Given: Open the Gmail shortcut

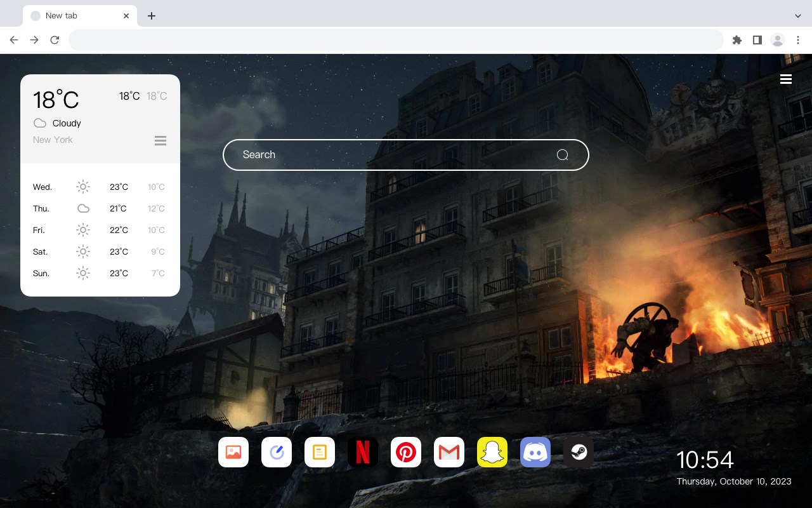Looking at the screenshot, I should click(x=449, y=452).
